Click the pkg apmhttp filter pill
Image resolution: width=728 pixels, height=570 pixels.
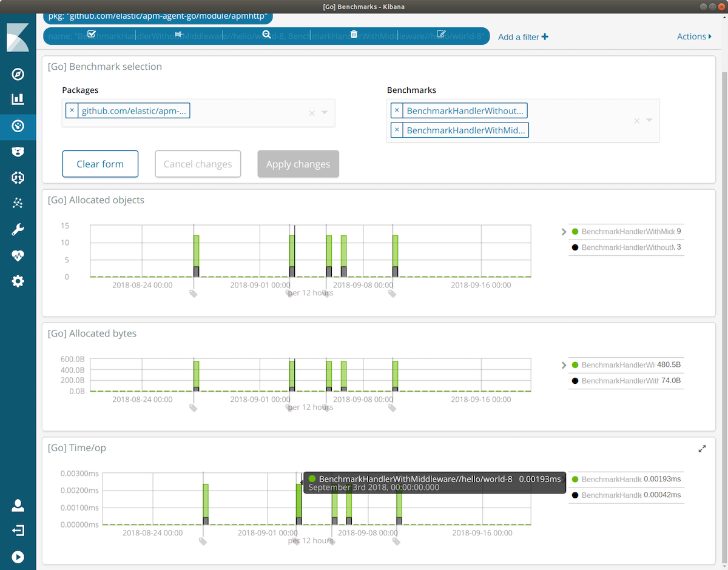click(158, 17)
